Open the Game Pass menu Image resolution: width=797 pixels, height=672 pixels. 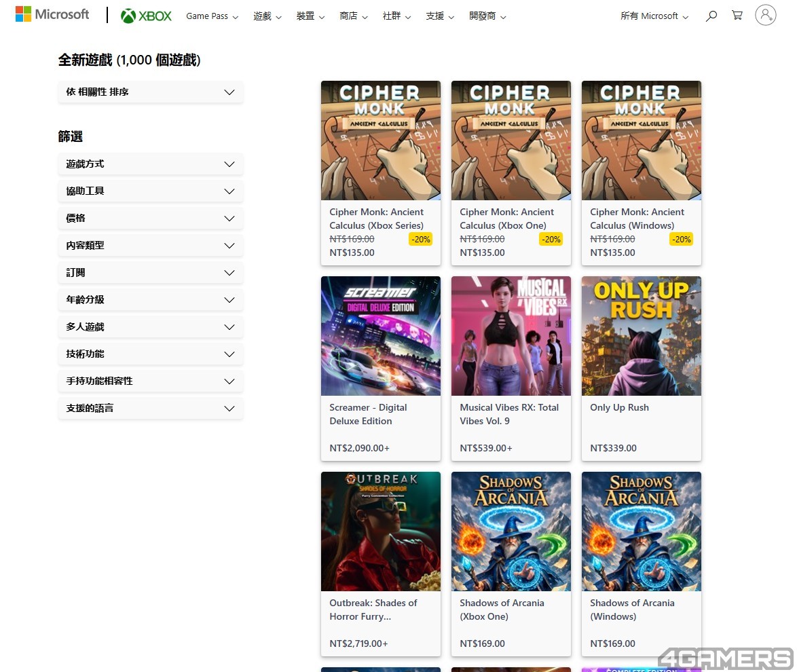(212, 16)
